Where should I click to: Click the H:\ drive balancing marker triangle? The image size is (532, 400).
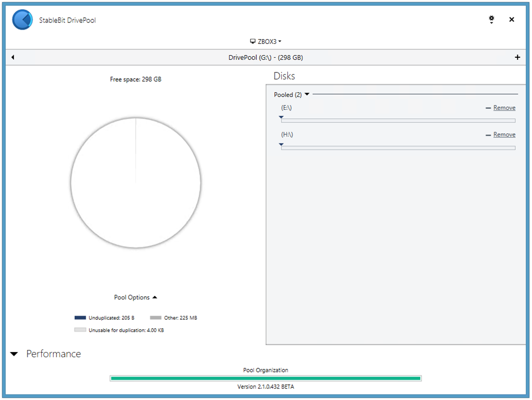click(281, 144)
